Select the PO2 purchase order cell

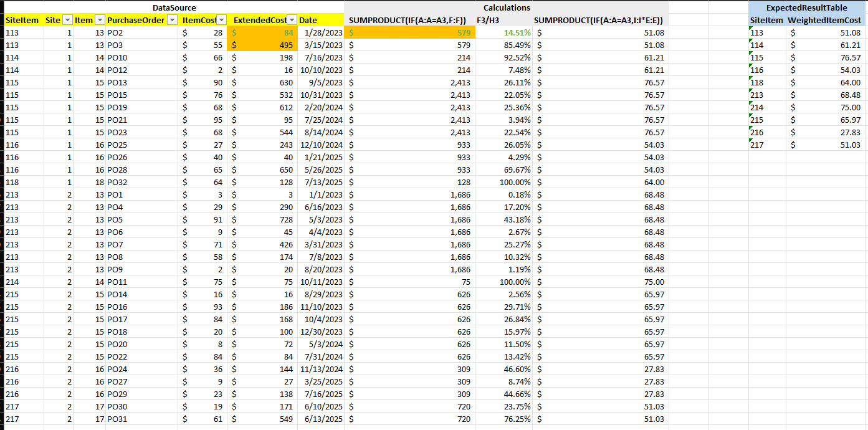[141, 32]
